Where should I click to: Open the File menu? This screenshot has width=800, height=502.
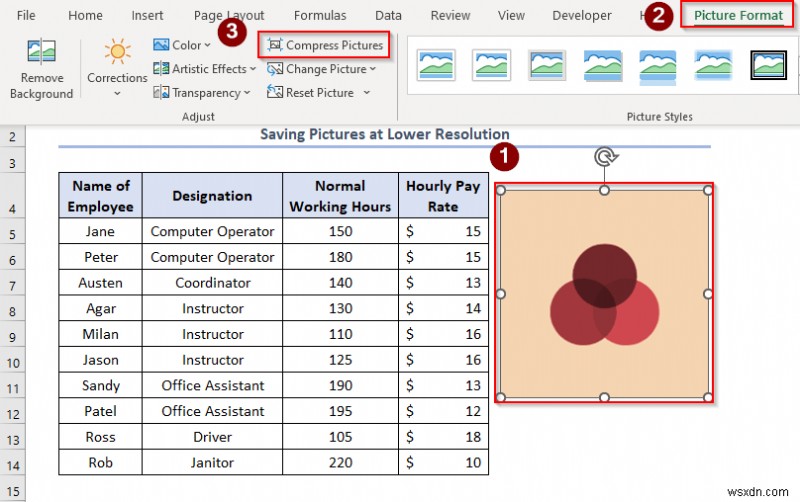(x=26, y=16)
